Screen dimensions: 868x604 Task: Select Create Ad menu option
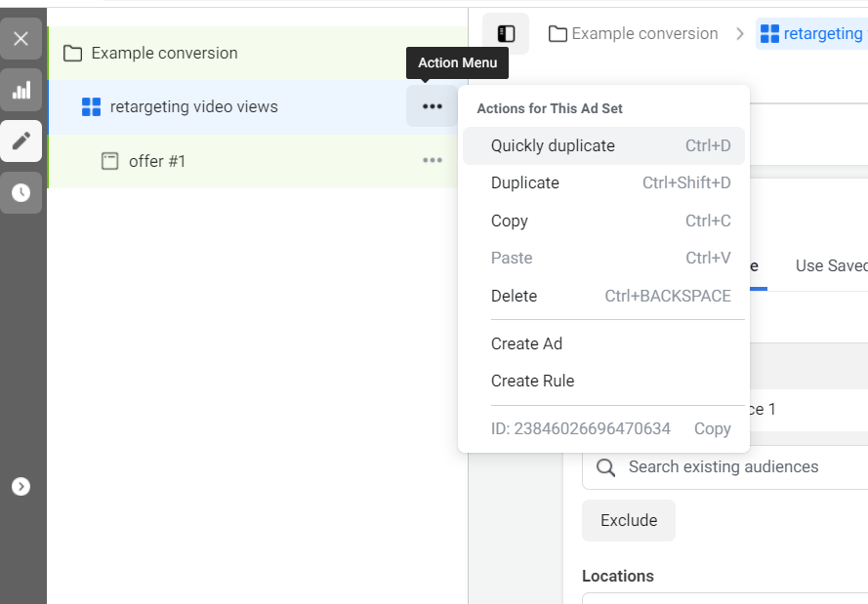pyautogui.click(x=527, y=343)
